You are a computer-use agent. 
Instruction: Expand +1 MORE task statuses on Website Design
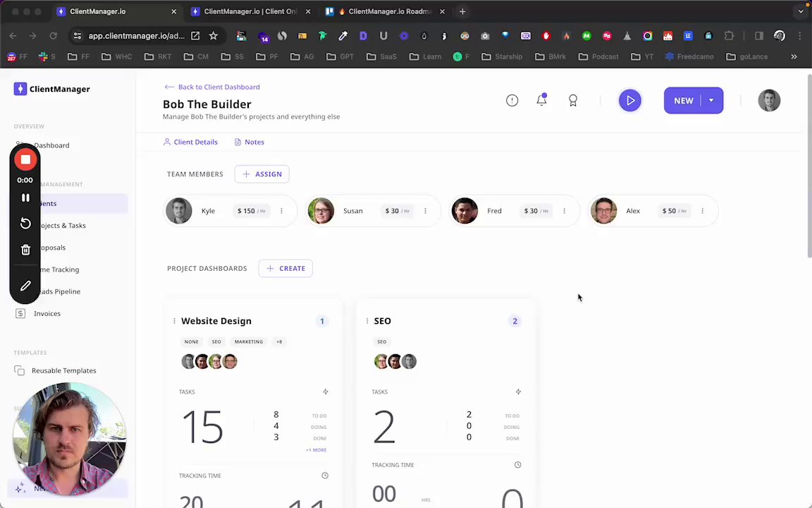316,450
